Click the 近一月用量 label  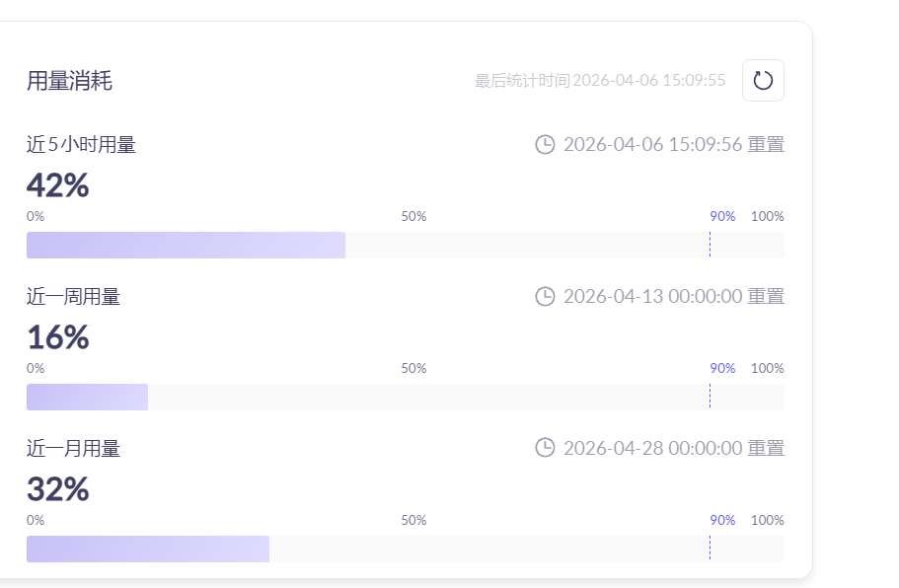coord(73,448)
